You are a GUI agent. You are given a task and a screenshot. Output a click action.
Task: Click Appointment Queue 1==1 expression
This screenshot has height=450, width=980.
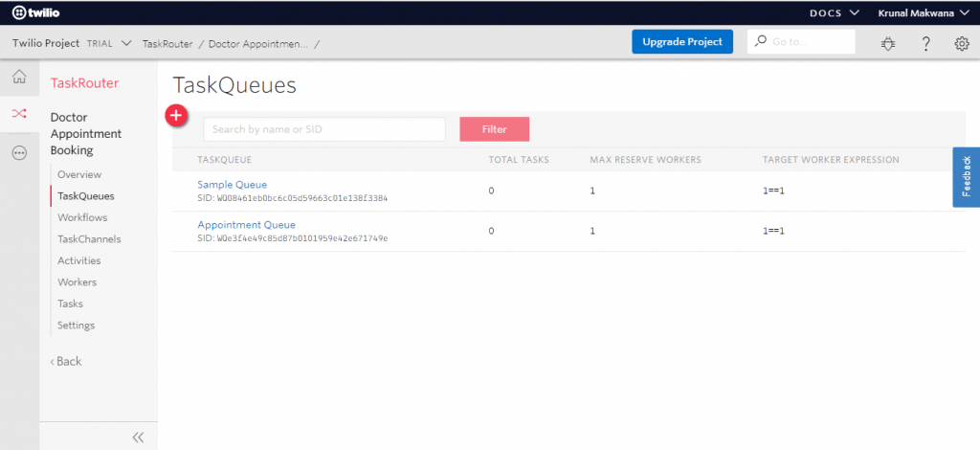773,231
